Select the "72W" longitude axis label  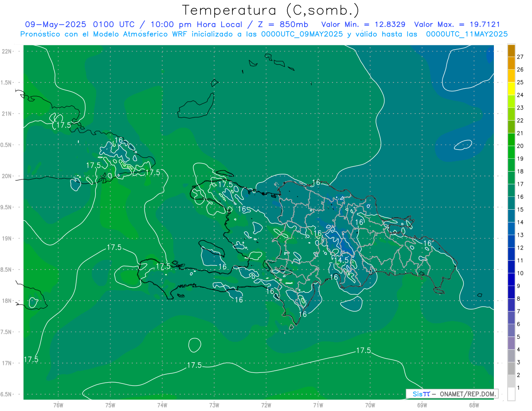click(266, 405)
